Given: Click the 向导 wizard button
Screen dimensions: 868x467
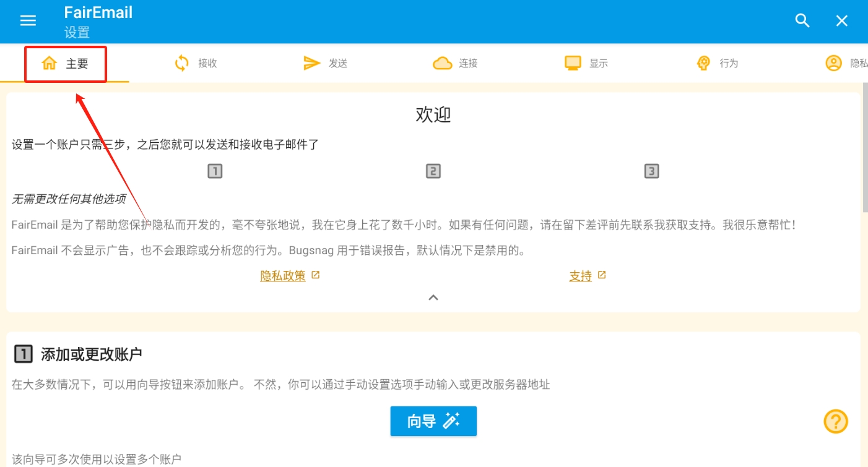Looking at the screenshot, I should point(433,421).
